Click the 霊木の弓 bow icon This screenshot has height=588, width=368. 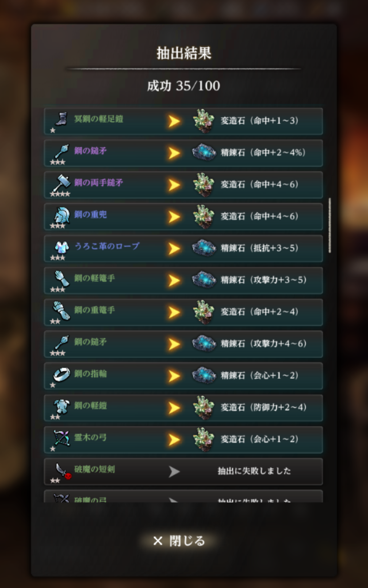point(61,438)
